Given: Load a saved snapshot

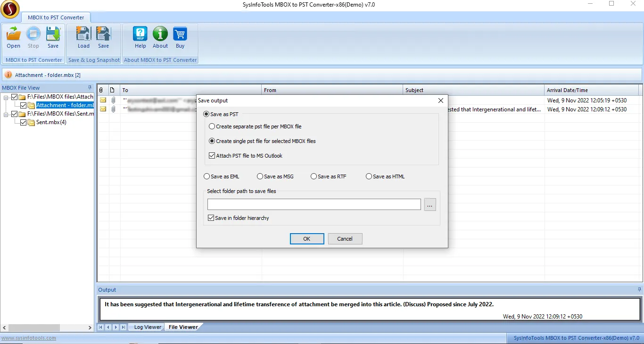Looking at the screenshot, I should [83, 37].
